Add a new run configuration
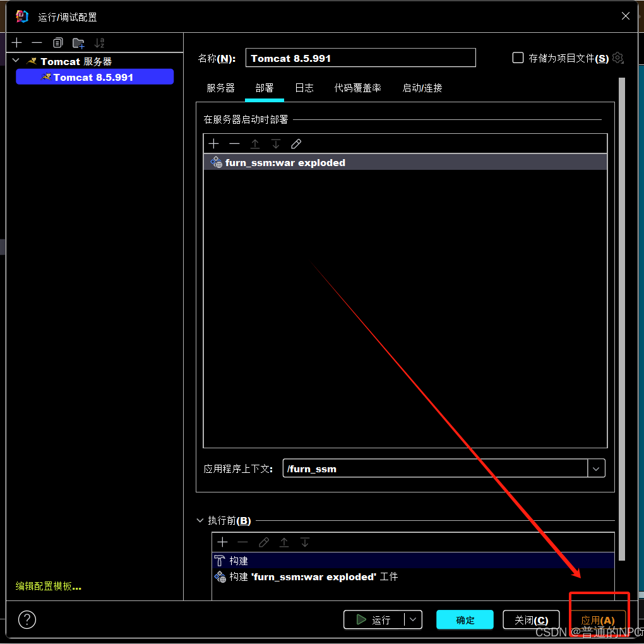 [x=17, y=43]
